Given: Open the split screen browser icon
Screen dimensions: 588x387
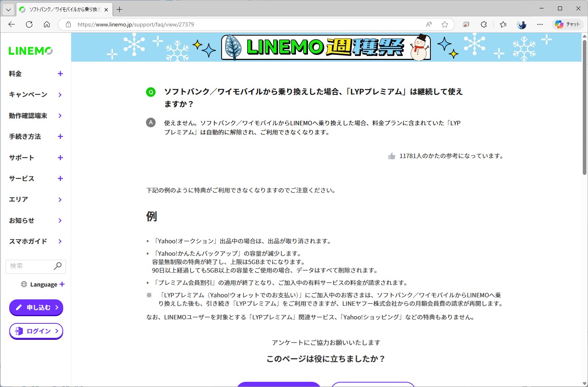Looking at the screenshot, I should point(466,24).
